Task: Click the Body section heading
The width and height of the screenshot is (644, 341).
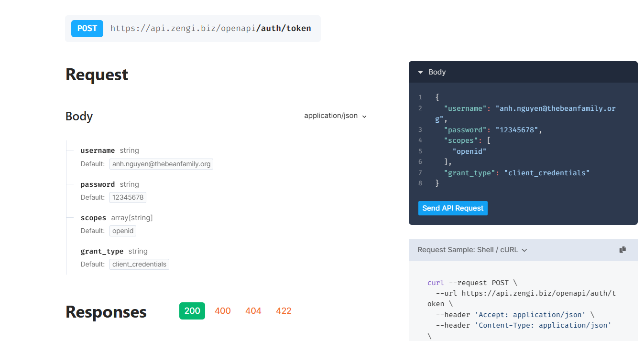Action: coord(79,117)
